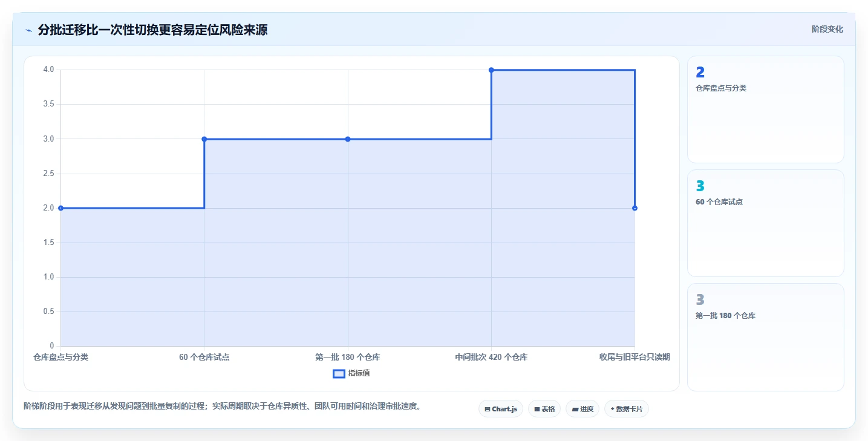This screenshot has width=868, height=441.
Task: Click the y-axis value 2.5
Action: coord(48,174)
